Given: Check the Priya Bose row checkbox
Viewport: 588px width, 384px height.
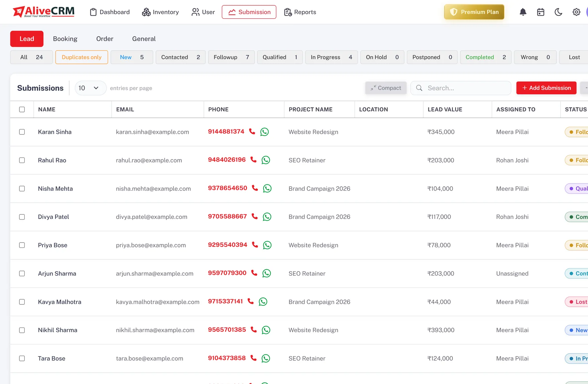Looking at the screenshot, I should tap(22, 245).
